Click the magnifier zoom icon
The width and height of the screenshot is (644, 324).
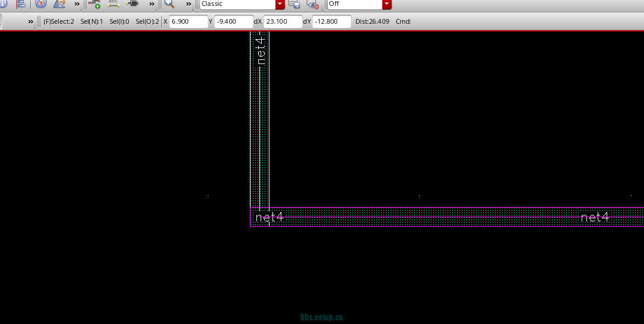169,4
